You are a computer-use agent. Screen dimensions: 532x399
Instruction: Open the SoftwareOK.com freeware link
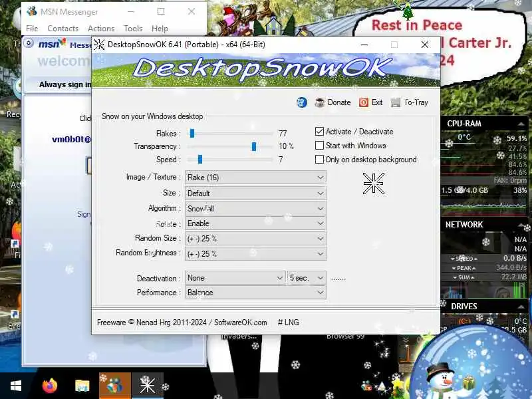coord(241,323)
